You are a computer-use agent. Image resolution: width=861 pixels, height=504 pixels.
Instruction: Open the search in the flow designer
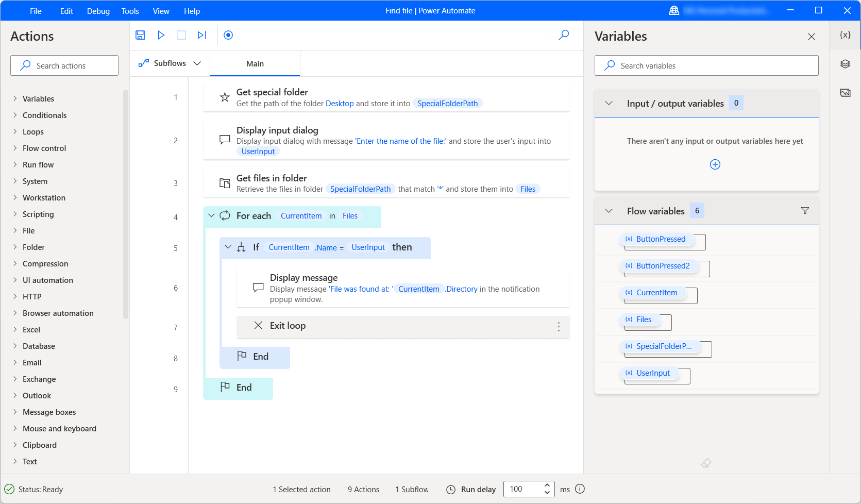coord(563,35)
